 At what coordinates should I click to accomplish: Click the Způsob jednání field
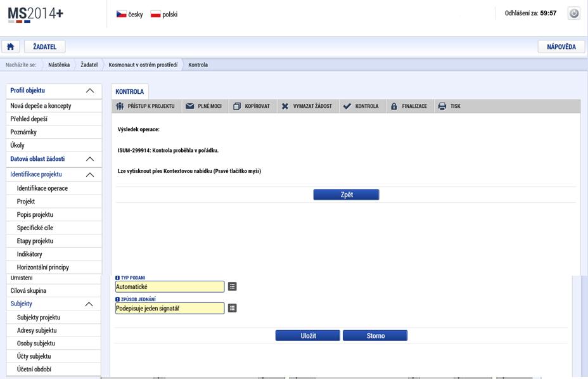pos(170,308)
